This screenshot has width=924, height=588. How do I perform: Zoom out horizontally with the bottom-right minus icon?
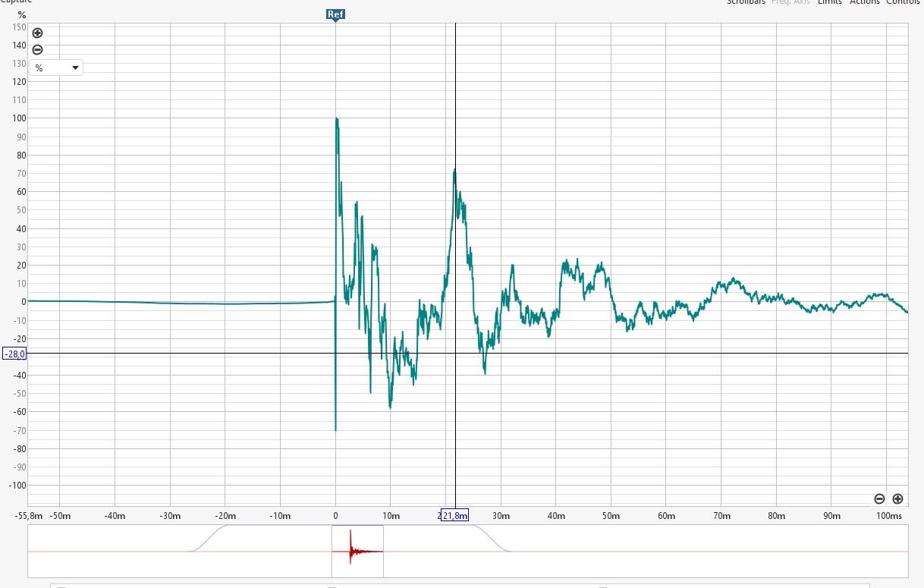pos(879,498)
